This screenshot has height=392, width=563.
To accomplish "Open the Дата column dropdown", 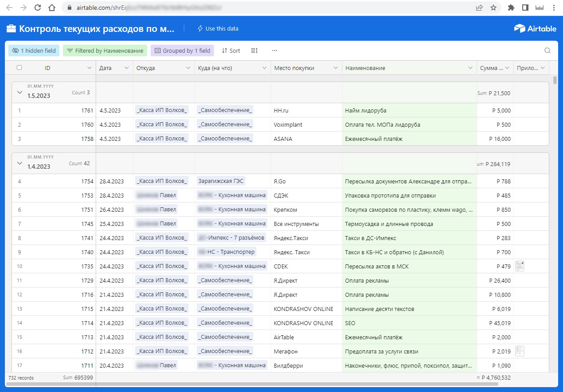I will [x=126, y=68].
